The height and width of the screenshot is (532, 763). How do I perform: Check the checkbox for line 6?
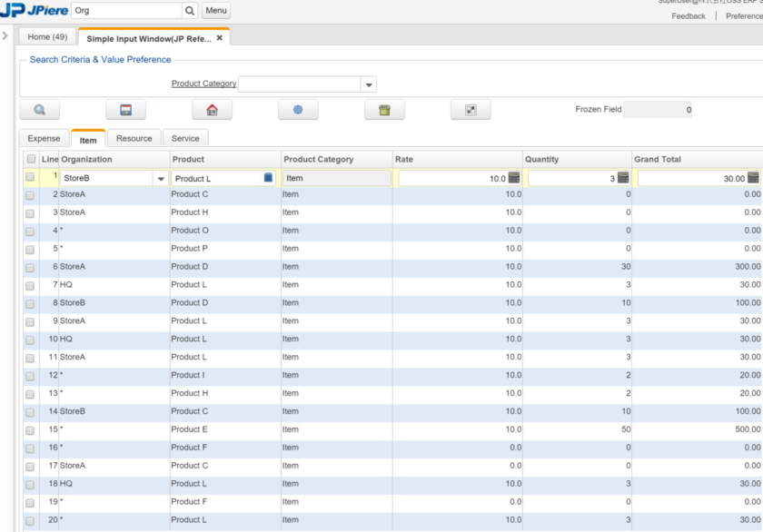coord(30,267)
